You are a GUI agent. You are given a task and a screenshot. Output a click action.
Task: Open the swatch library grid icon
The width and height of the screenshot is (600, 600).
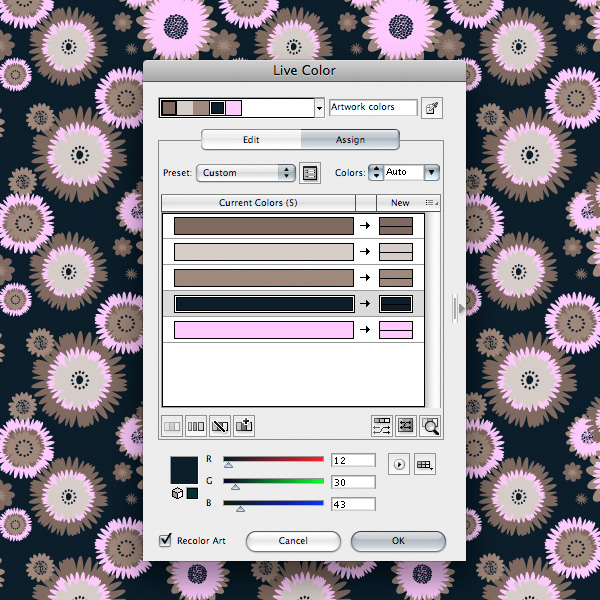coord(425,464)
